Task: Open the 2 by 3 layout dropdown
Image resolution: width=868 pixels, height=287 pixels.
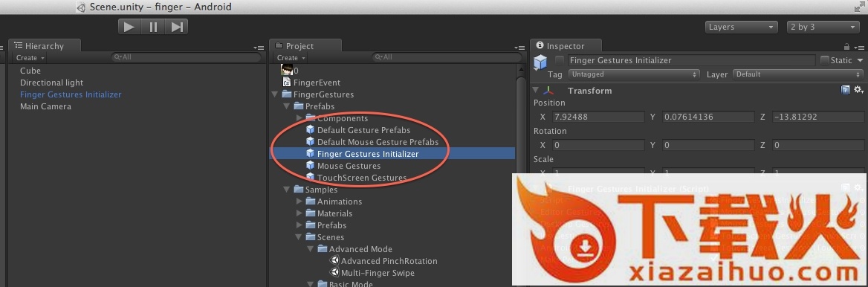Action: [823, 27]
